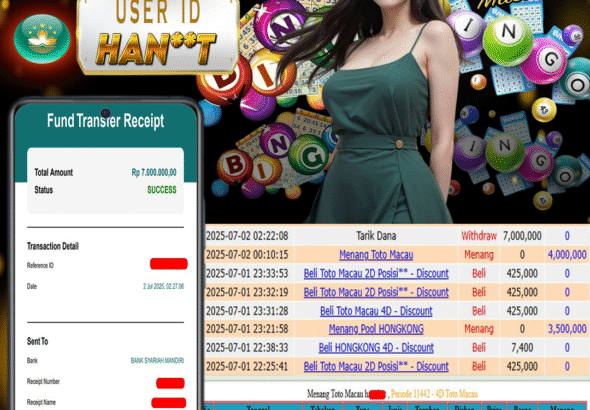Screen dimensions: 590x410
Task: Click Beli status in HONGKONG 4D row
Action: [x=479, y=348]
